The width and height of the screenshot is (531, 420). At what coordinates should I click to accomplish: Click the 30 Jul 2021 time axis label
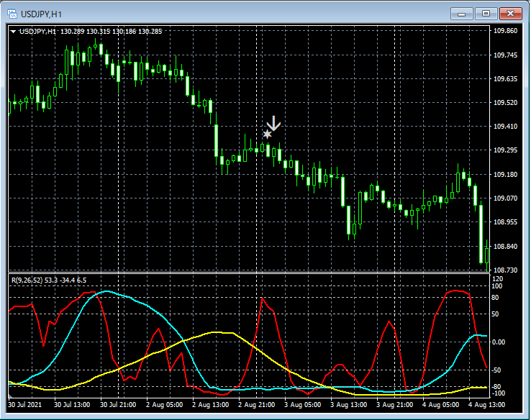[x=24, y=405]
